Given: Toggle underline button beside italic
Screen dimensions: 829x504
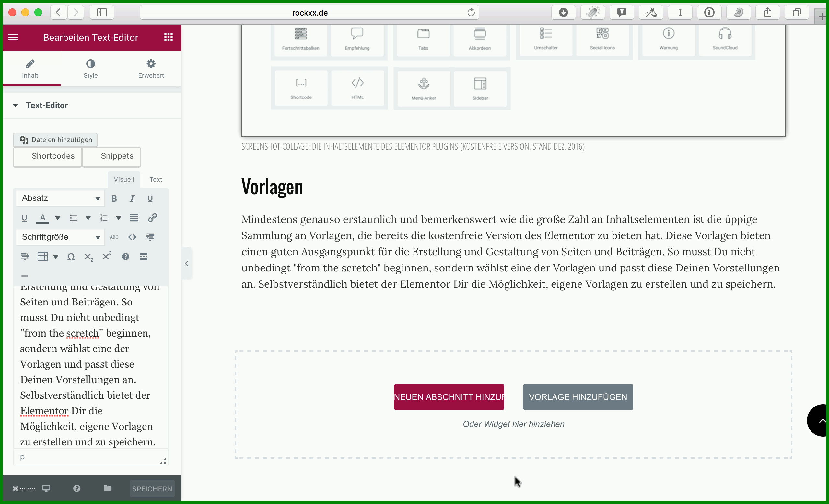Looking at the screenshot, I should coord(150,198).
